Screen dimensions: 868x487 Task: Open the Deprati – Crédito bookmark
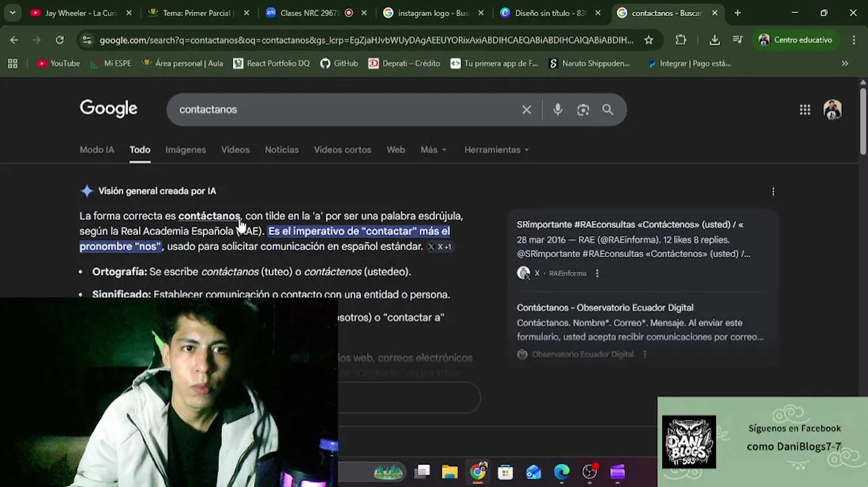click(404, 64)
